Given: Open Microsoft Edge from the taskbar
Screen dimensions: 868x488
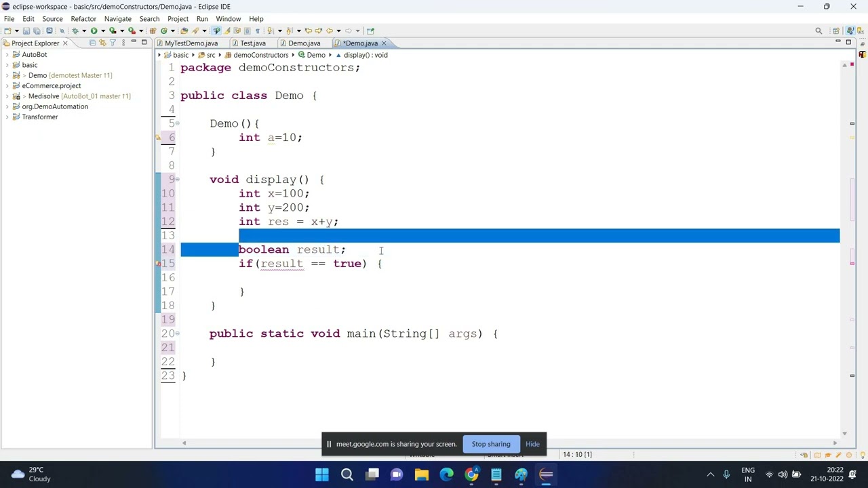Looking at the screenshot, I should (446, 474).
